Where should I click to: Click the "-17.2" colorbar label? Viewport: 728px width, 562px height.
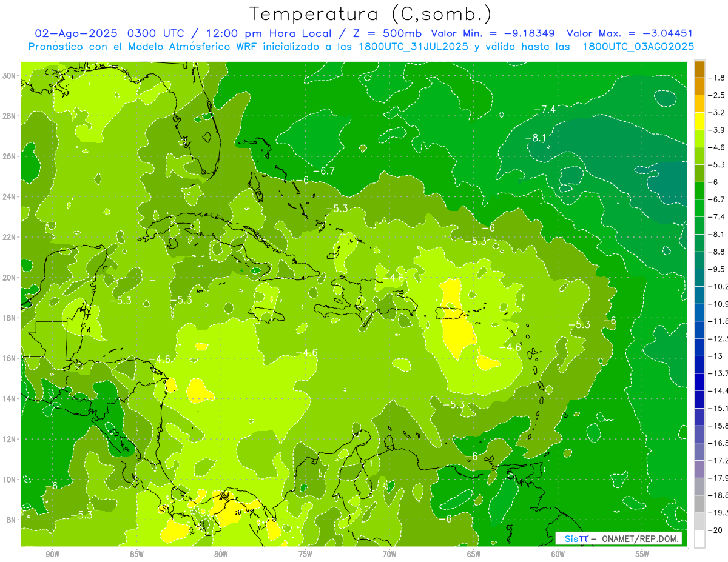click(718, 461)
